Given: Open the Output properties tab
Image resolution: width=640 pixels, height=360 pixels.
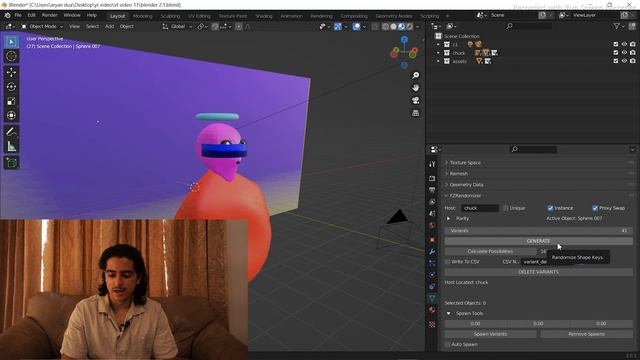Looking at the screenshot, I should pos(432,190).
